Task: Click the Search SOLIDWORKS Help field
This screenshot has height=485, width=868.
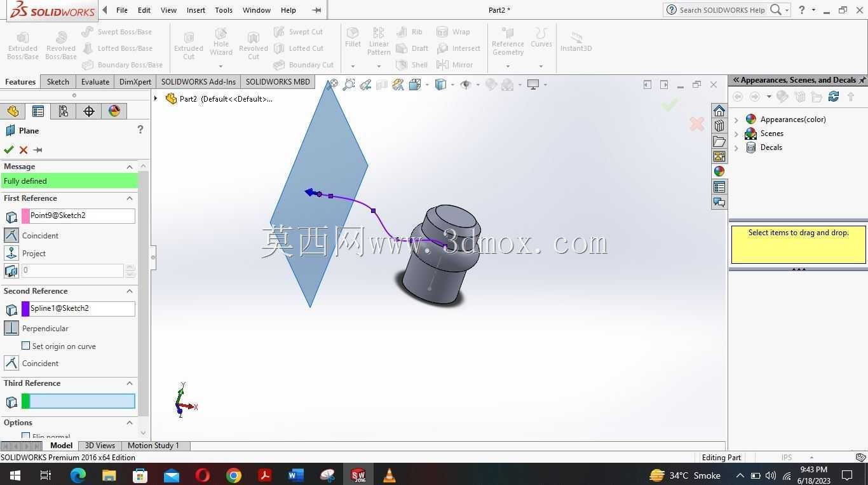Action: [721, 10]
